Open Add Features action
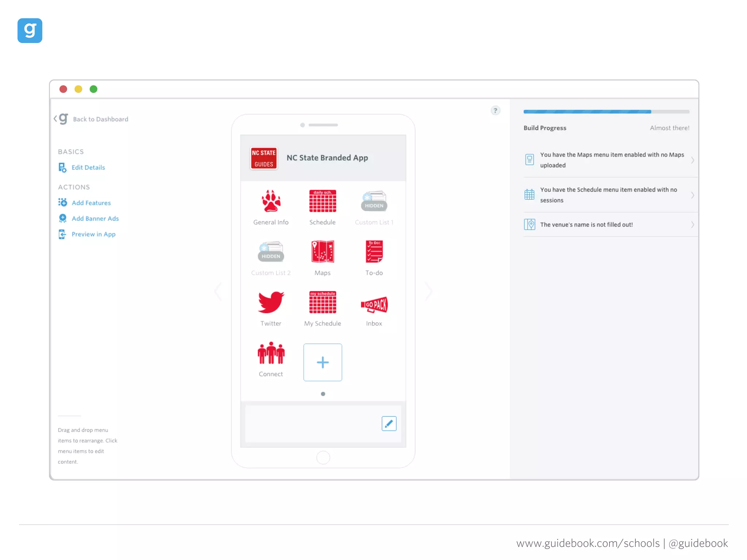This screenshot has height=560, width=747. pyautogui.click(x=91, y=203)
